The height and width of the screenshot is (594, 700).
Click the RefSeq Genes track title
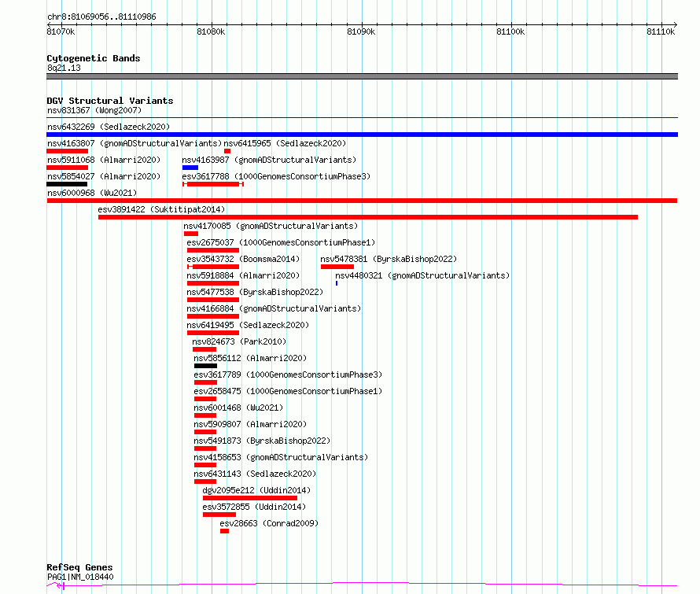pos(79,568)
